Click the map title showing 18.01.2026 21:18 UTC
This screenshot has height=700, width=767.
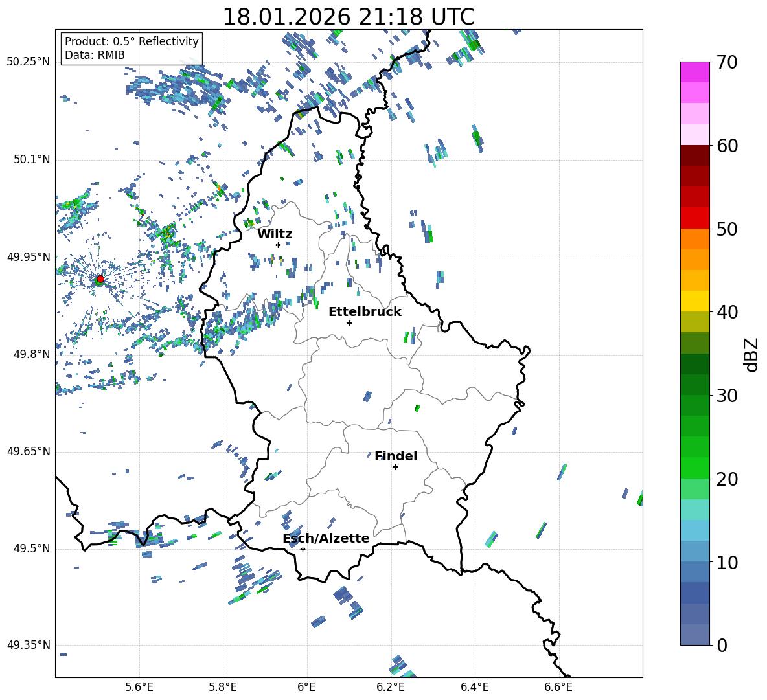pyautogui.click(x=349, y=17)
